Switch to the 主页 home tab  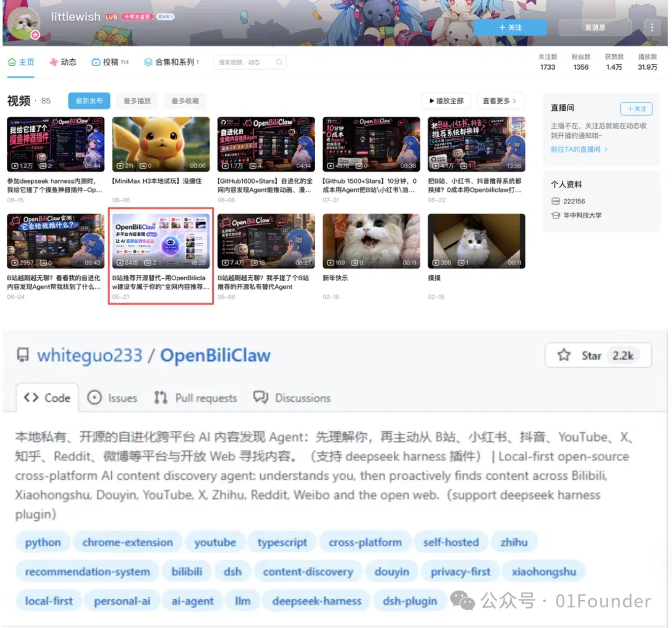click(21, 62)
